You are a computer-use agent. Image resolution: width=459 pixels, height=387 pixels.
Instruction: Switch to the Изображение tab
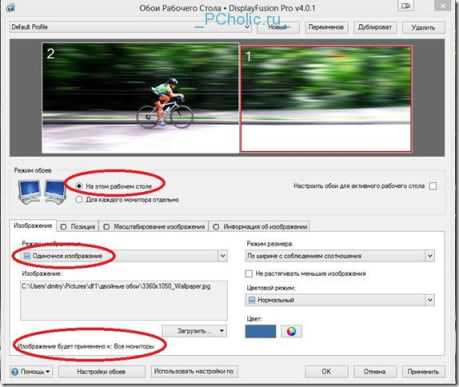click(x=33, y=226)
